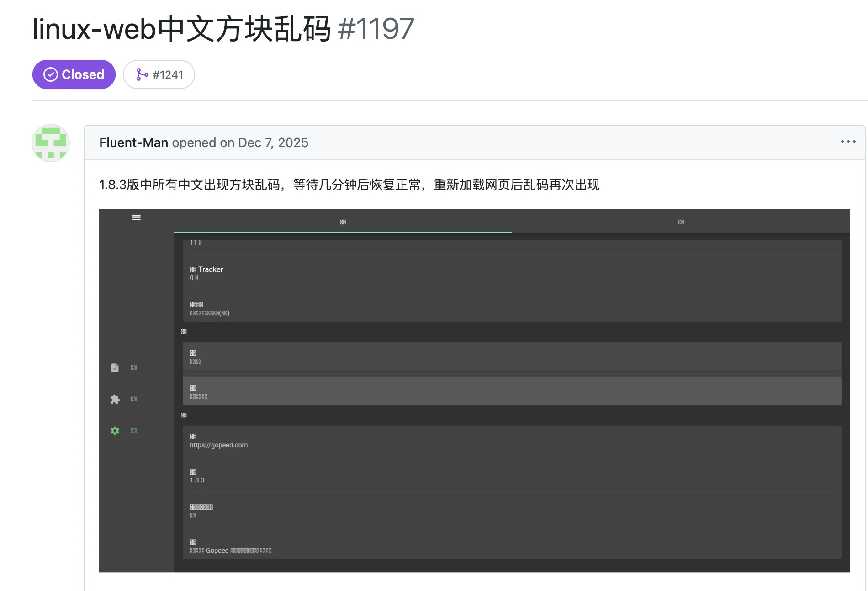This screenshot has width=868, height=591.
Task: Open the Fluent-Man username profile link
Action: 133,143
